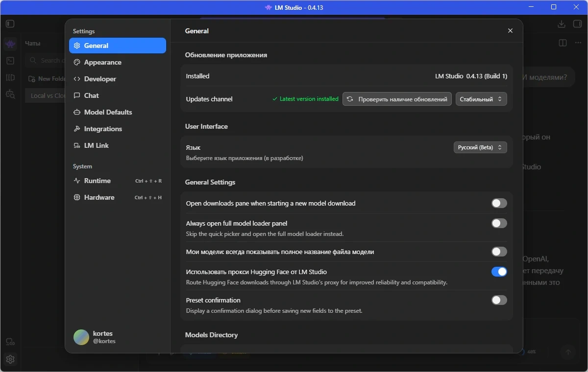Click the Appearance palette icon
This screenshot has width=588, height=372.
click(x=77, y=62)
